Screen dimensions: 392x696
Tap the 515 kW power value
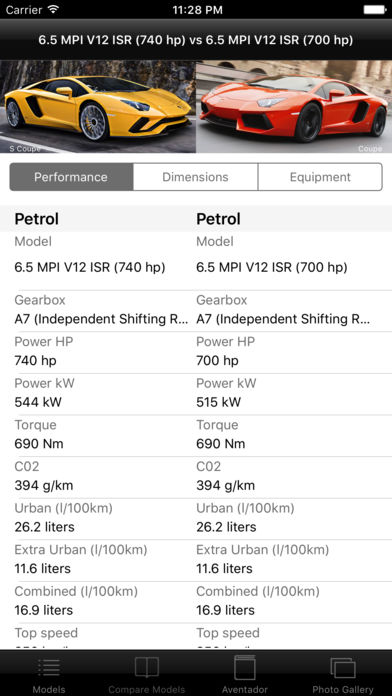218,402
